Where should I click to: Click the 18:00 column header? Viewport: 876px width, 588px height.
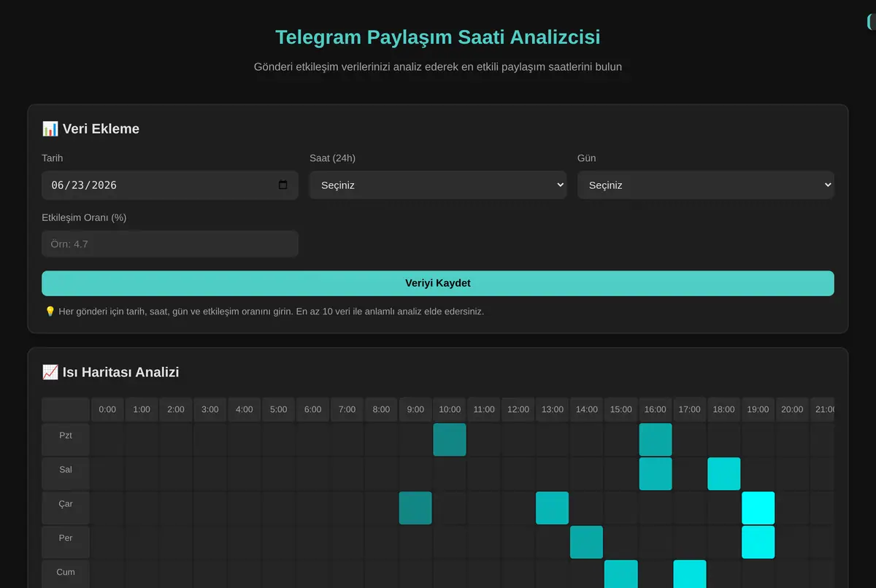click(724, 409)
